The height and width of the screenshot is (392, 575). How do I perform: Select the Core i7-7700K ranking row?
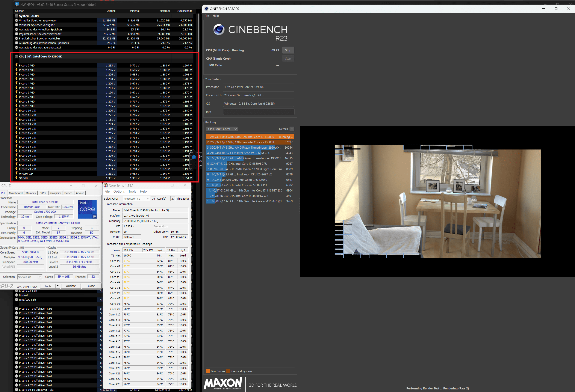[250, 185]
